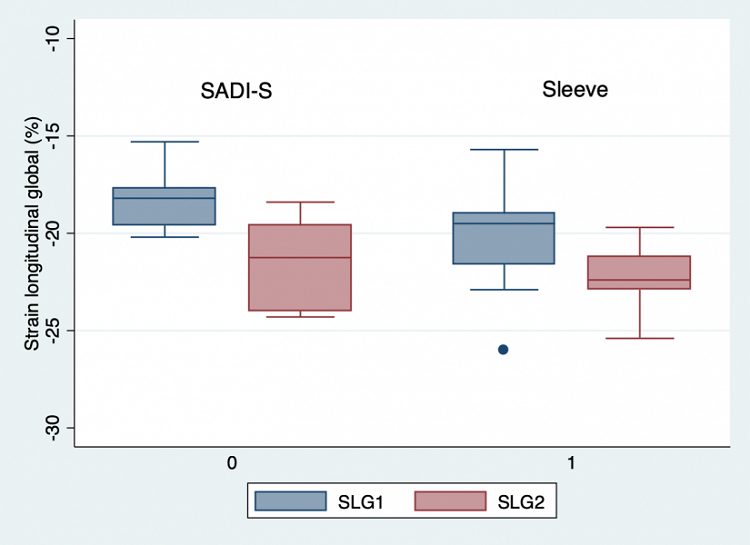Screen dimensions: 750x545
Task: Select the blue SLG1 box under SADI-S
Action: coord(164,206)
